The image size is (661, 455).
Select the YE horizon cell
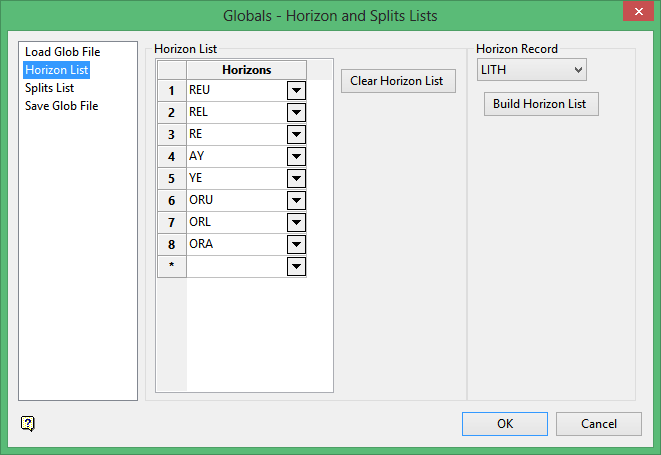point(236,178)
